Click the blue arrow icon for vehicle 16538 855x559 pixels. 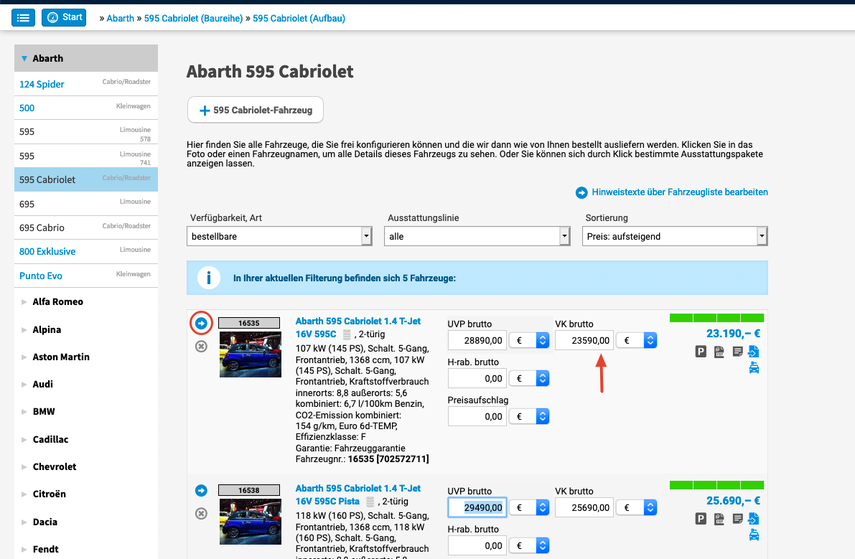pyautogui.click(x=201, y=490)
